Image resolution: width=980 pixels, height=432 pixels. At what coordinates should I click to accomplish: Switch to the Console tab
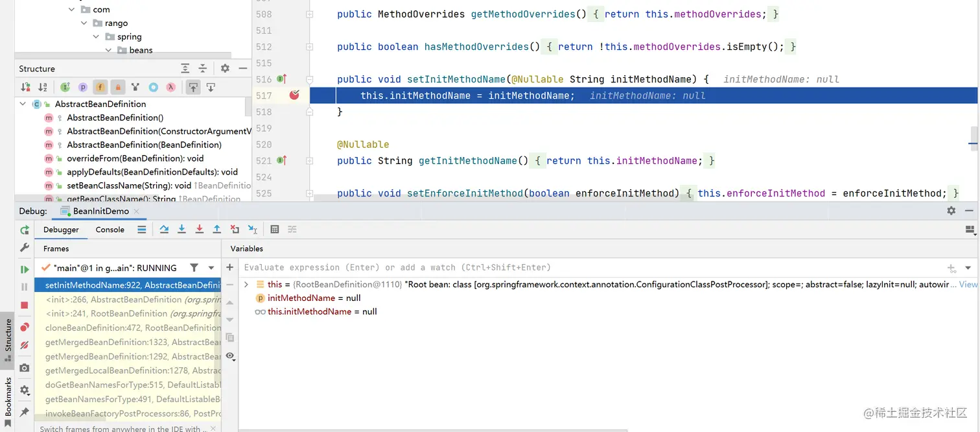coord(110,230)
